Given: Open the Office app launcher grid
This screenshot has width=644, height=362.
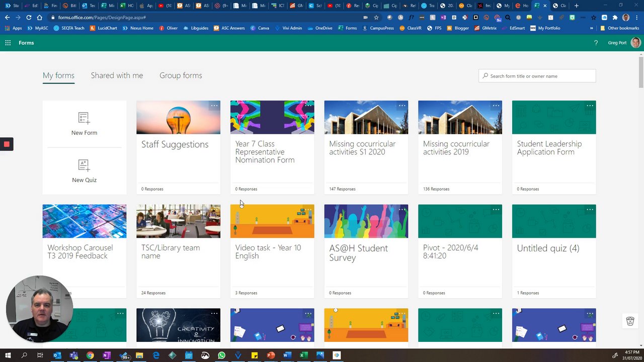Looking at the screenshot, I should [x=8, y=43].
